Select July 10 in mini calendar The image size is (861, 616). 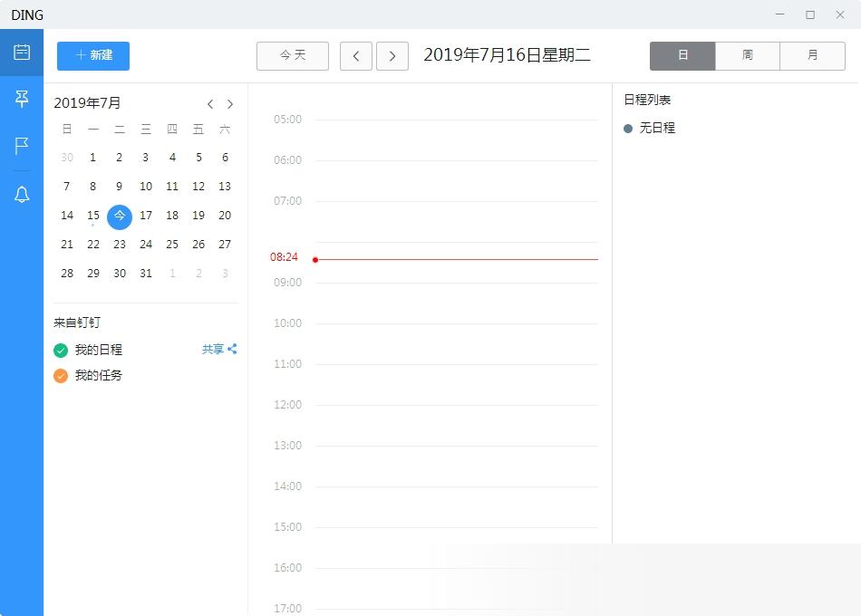point(146,186)
